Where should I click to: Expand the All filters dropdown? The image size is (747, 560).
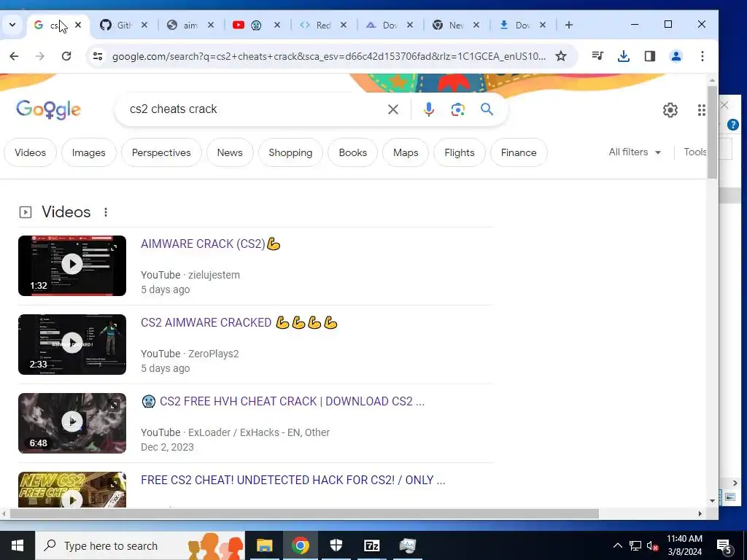(x=635, y=152)
